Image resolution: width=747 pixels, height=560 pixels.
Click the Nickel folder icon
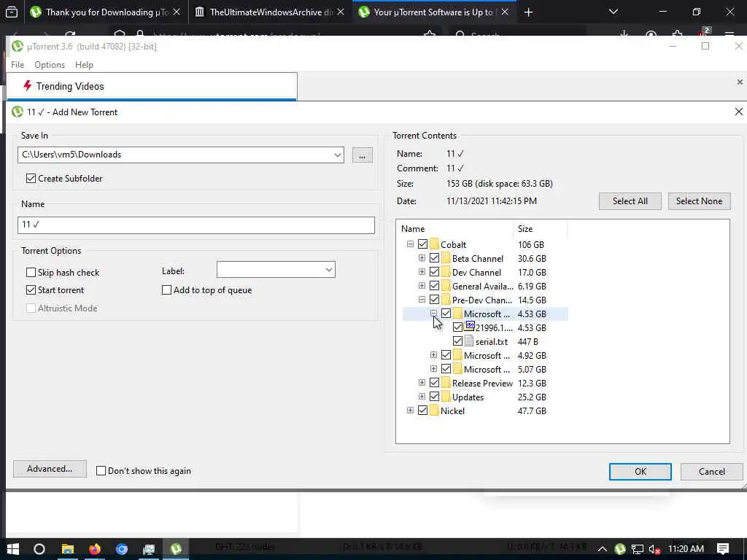pyautogui.click(x=434, y=411)
